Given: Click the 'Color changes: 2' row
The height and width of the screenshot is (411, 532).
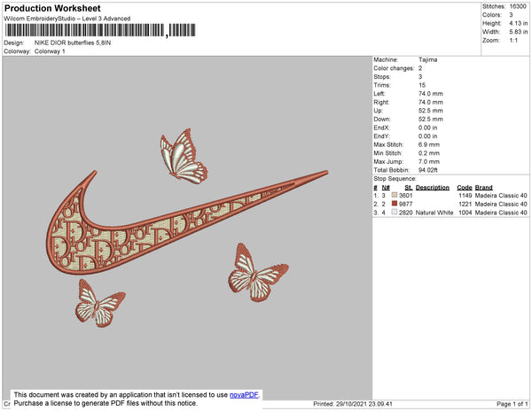Looking at the screenshot, I should click(397, 68).
